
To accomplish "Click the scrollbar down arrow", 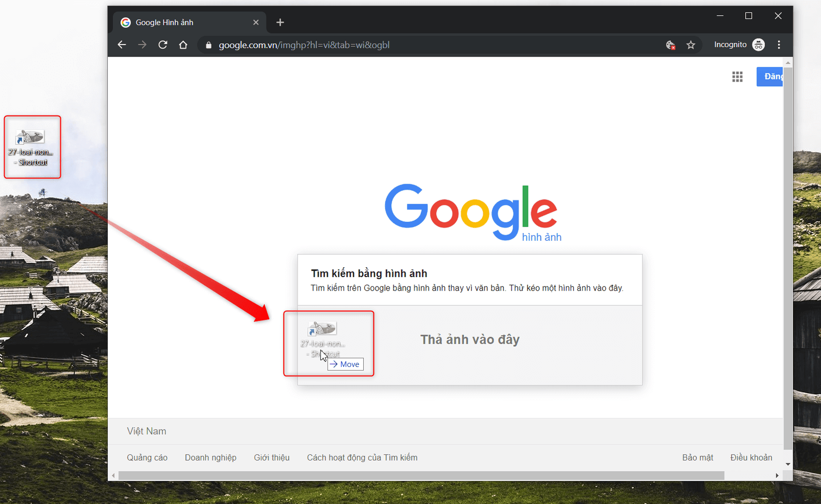I will [788, 464].
